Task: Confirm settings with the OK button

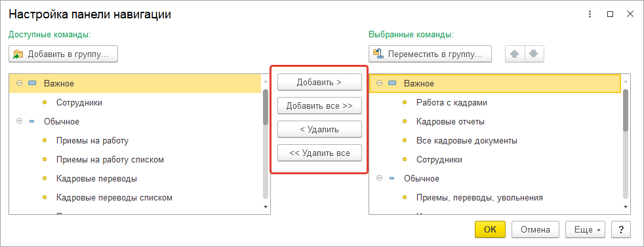Action: point(490,229)
